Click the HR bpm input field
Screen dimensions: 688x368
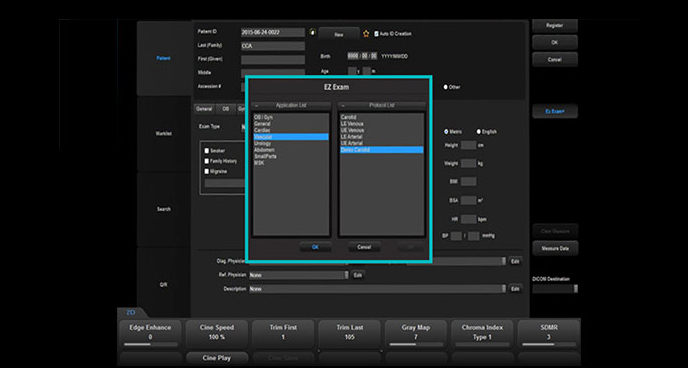tap(468, 219)
